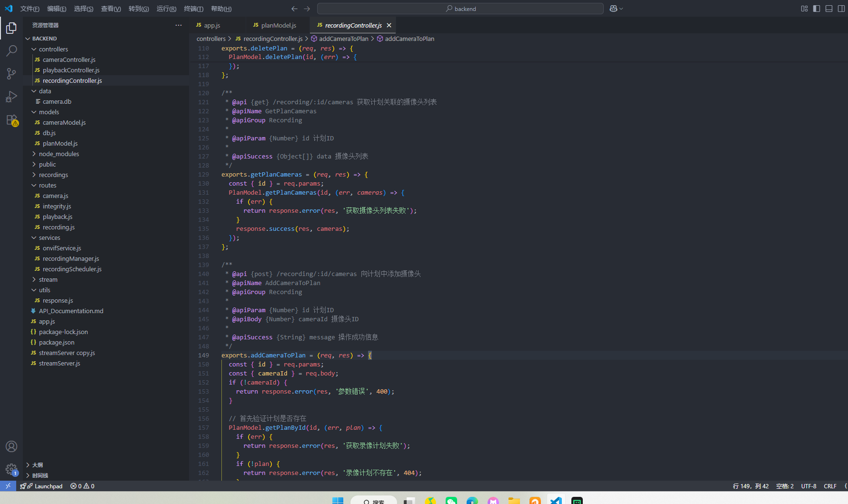Close the recordingController.js tab
The image size is (848, 504).
pos(389,25)
